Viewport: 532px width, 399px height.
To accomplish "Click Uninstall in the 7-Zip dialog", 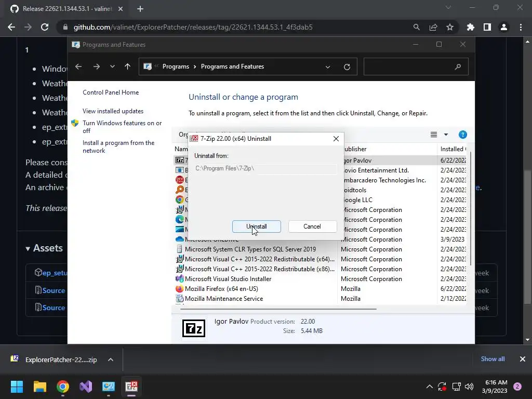I will [257, 227].
